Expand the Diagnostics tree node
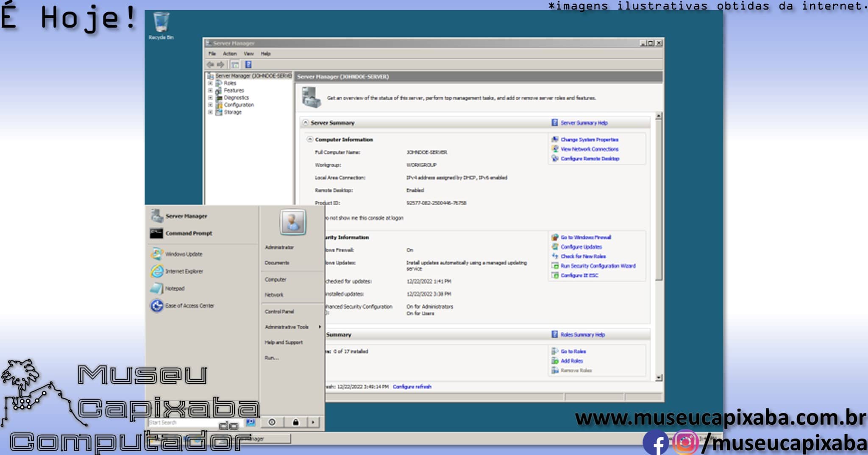This screenshot has width=868, height=455. 210,98
